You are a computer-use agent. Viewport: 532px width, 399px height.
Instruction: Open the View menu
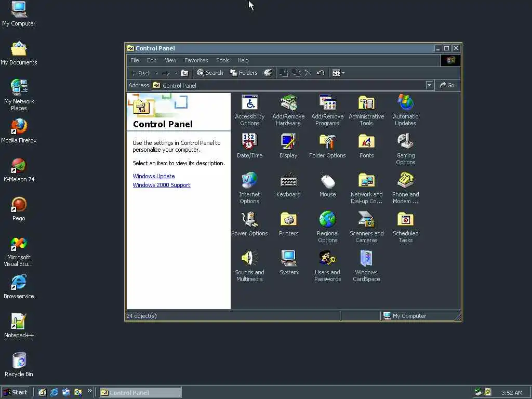(170, 60)
